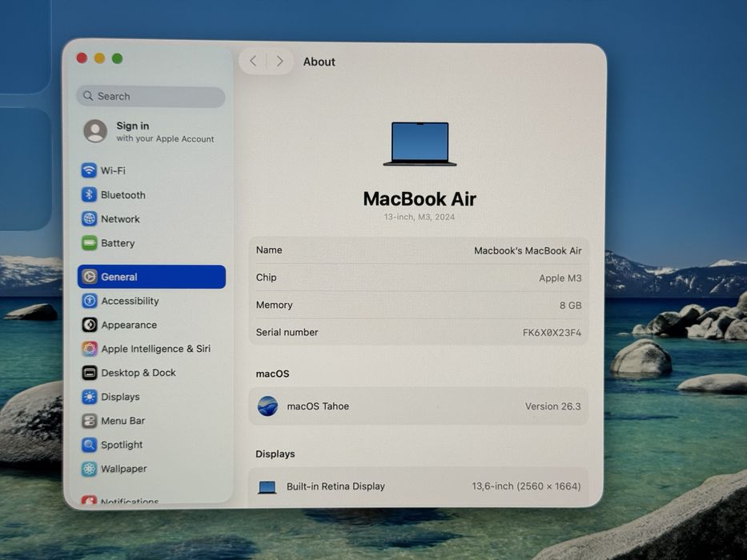Click "Built-in Retina Display" label
747x560 pixels.
[335, 486]
